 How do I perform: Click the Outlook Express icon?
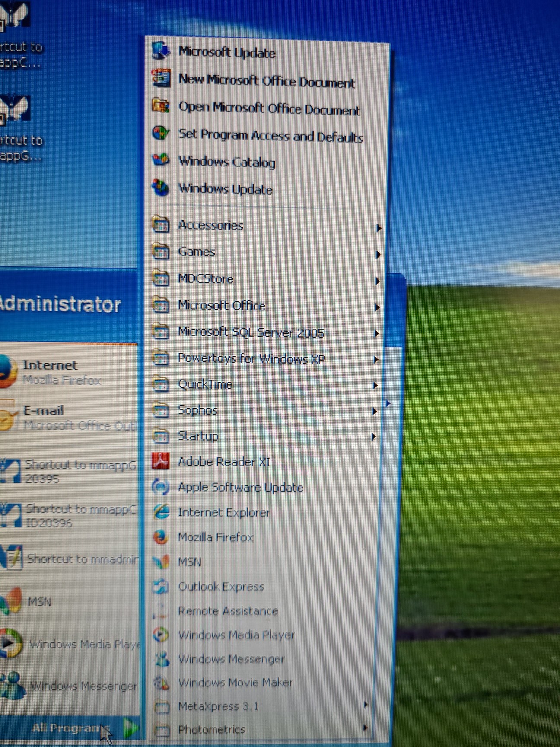[x=161, y=586]
